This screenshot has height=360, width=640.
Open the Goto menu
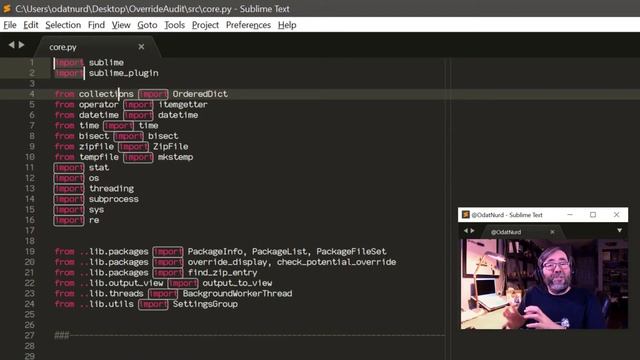tap(147, 25)
